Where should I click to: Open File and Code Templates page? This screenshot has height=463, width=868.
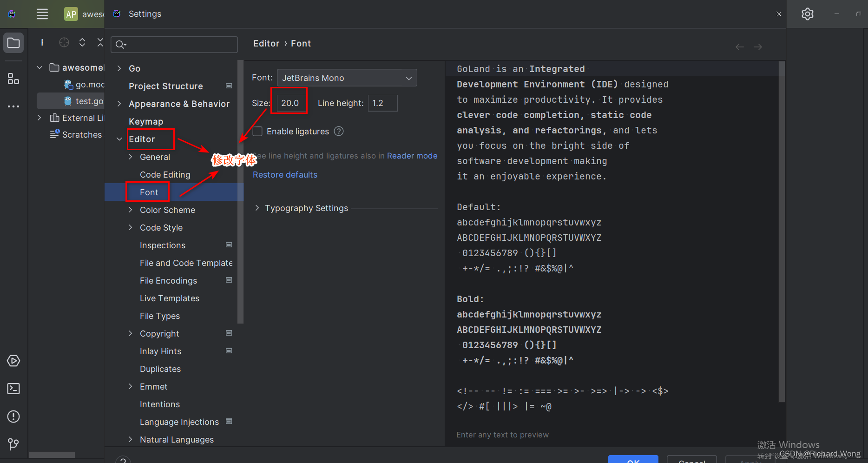[x=186, y=263]
